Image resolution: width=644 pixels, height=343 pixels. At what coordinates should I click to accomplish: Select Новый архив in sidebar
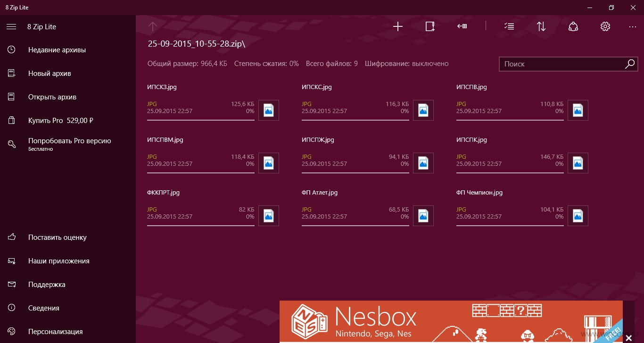[68, 73]
